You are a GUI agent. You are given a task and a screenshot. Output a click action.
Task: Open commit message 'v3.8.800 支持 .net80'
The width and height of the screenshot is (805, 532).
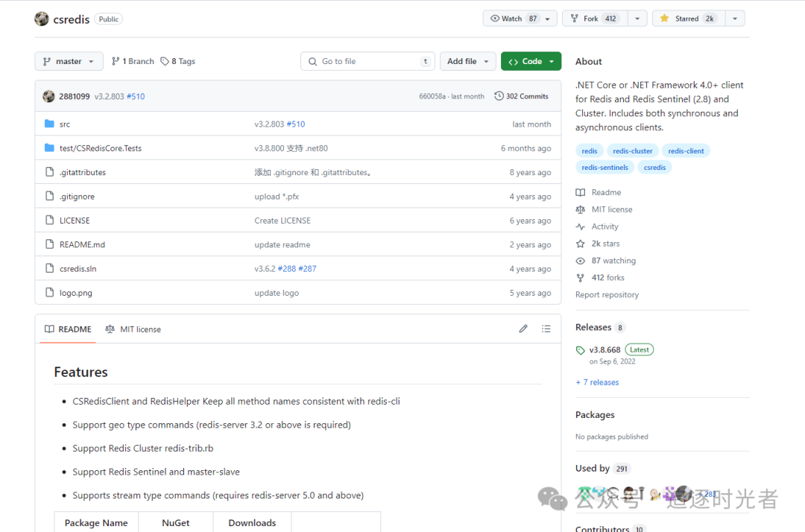(x=291, y=148)
